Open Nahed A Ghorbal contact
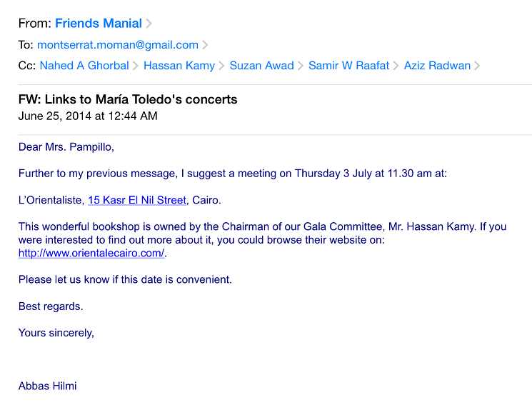The height and width of the screenshot is (405, 532). pyautogui.click(x=84, y=66)
